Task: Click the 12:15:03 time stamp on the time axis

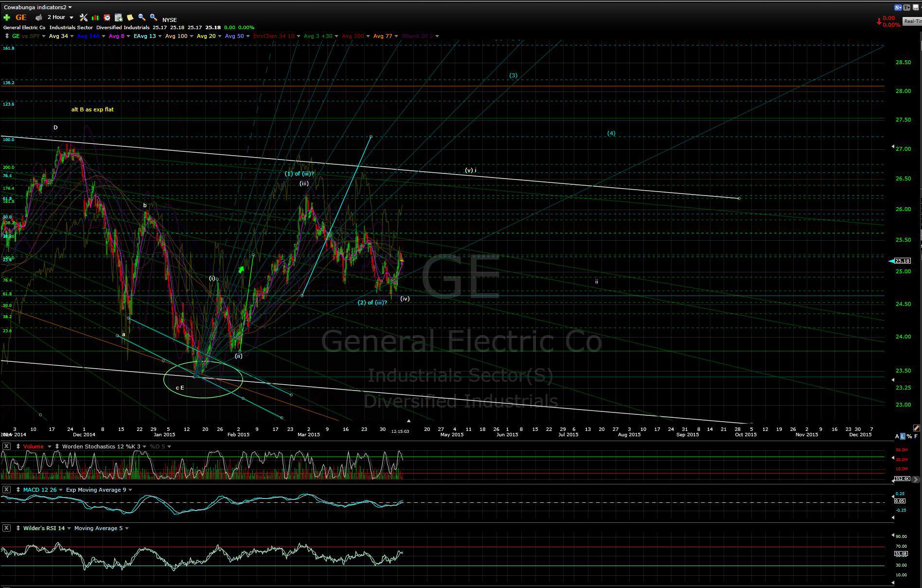Action: tap(400, 431)
